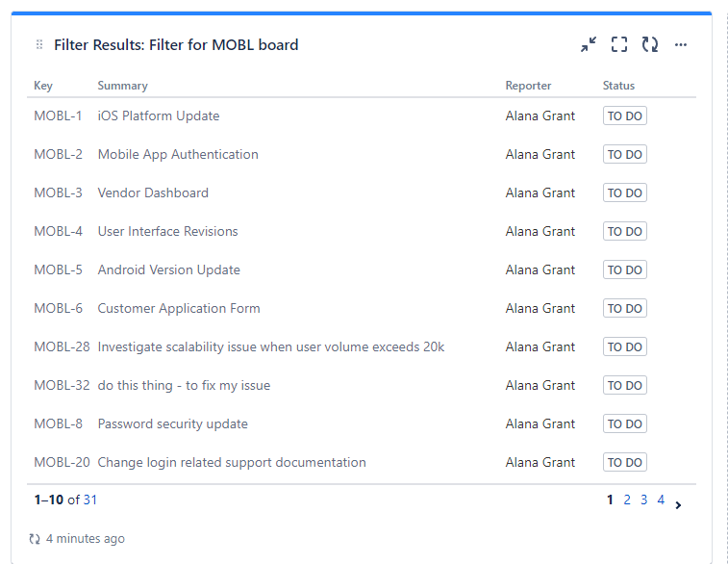Click the TO DO status of MOBL-3

[x=624, y=192]
